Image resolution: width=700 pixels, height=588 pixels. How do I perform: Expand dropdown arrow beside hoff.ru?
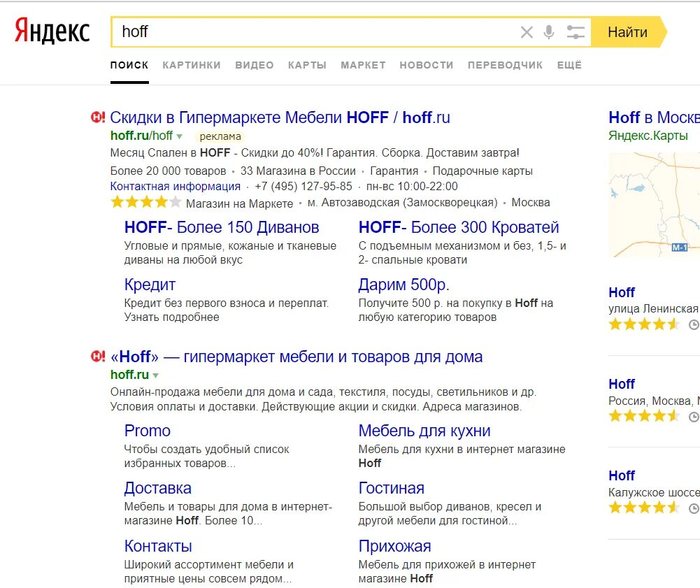(156, 375)
